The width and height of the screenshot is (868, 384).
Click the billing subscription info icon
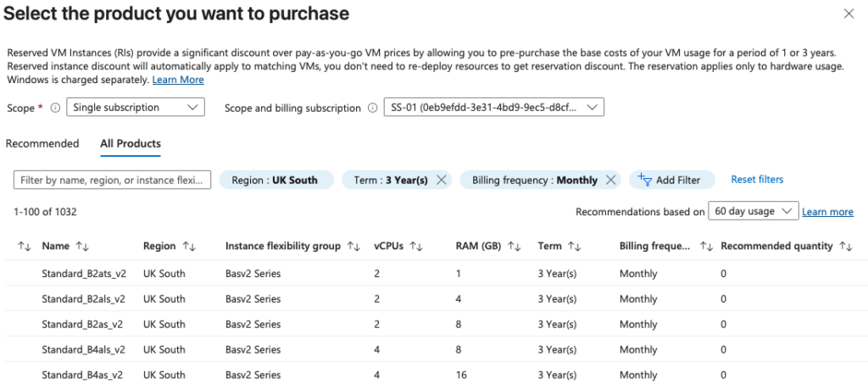click(372, 108)
